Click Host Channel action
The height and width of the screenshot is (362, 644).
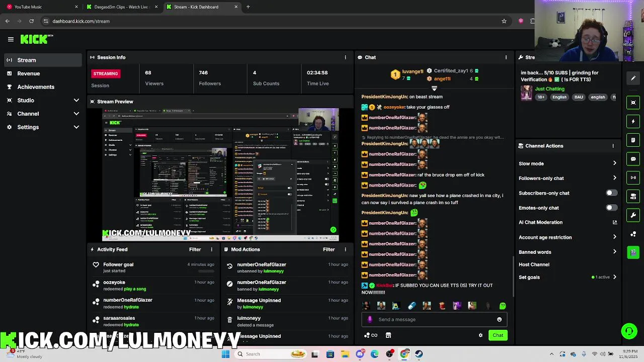tap(534, 264)
